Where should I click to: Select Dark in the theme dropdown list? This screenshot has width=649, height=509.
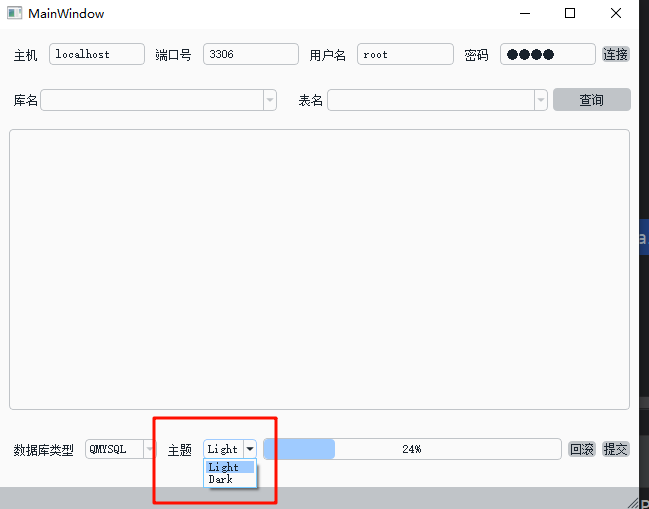[230, 479]
